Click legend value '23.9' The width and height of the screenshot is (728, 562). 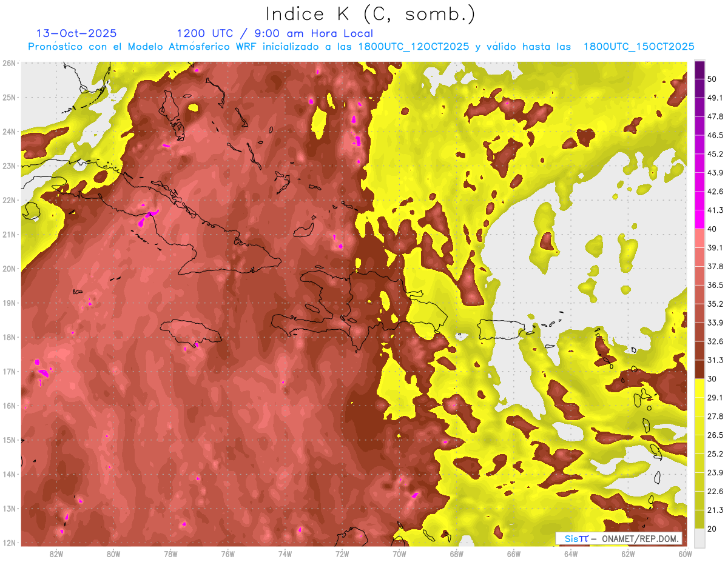pos(715,473)
